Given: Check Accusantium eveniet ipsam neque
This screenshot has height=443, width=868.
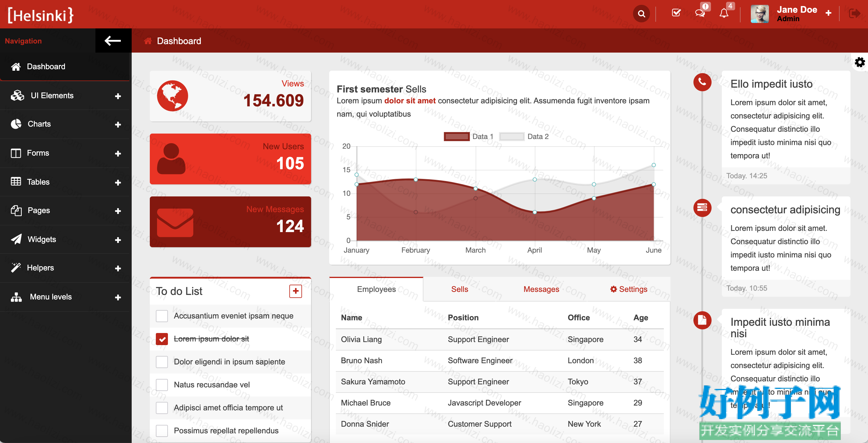Looking at the screenshot, I should (162, 316).
